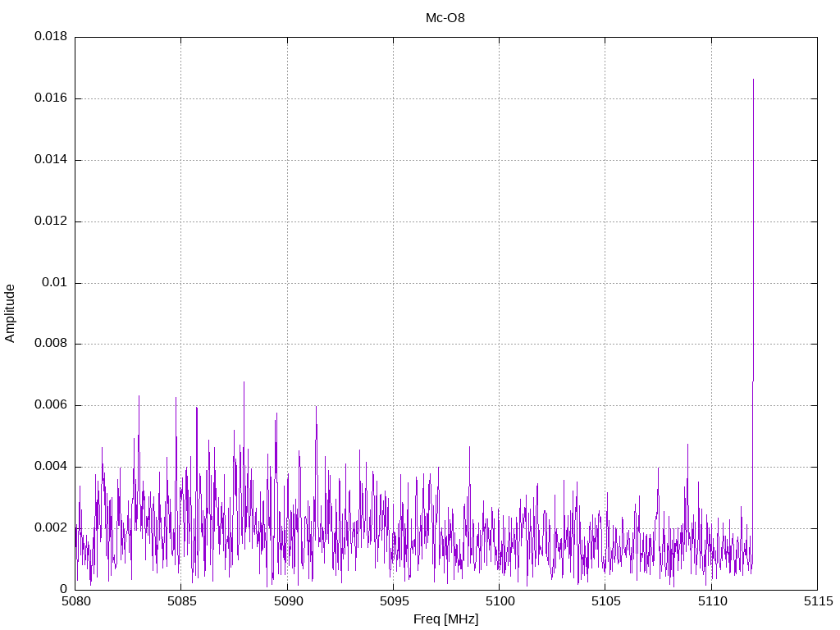Click the 0.006 amplitude tick label

[x=50, y=405]
